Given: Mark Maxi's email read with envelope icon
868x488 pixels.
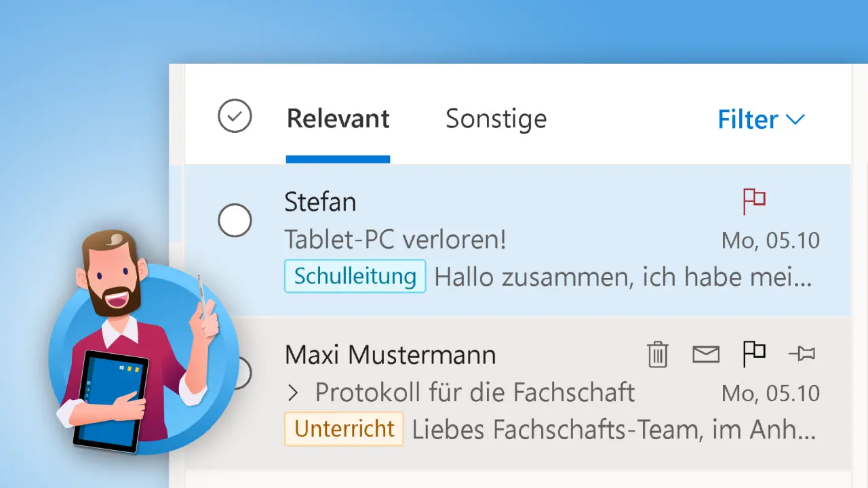Looking at the screenshot, I should 705,354.
